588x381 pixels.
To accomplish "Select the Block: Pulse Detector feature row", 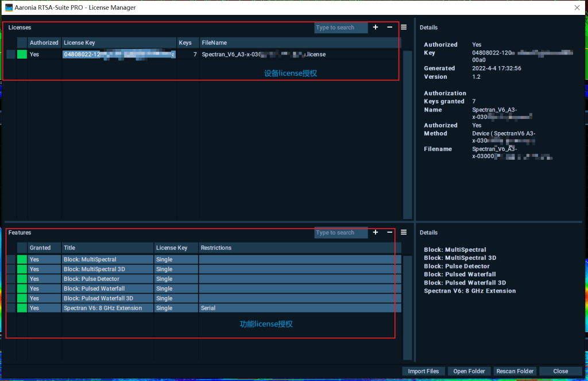I will click(107, 279).
